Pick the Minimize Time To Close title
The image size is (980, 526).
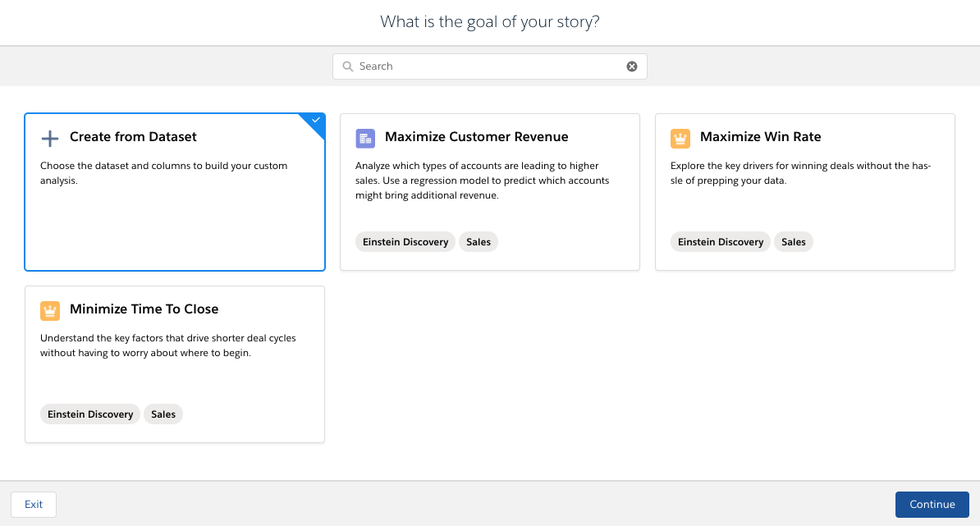pos(144,309)
